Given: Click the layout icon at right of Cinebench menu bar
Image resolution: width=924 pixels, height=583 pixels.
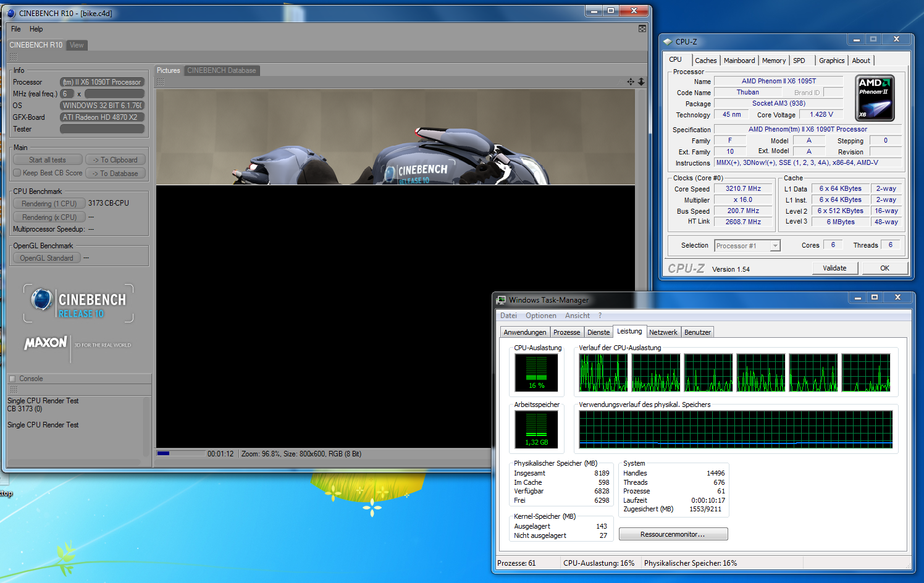Looking at the screenshot, I should tap(642, 29).
